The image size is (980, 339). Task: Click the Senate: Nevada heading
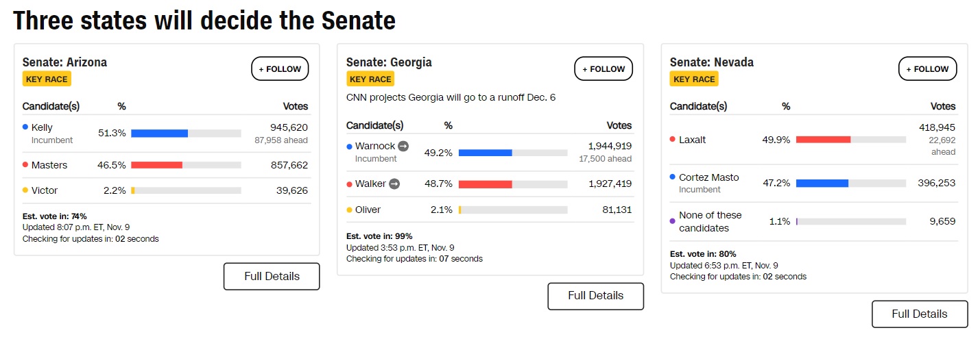point(711,62)
